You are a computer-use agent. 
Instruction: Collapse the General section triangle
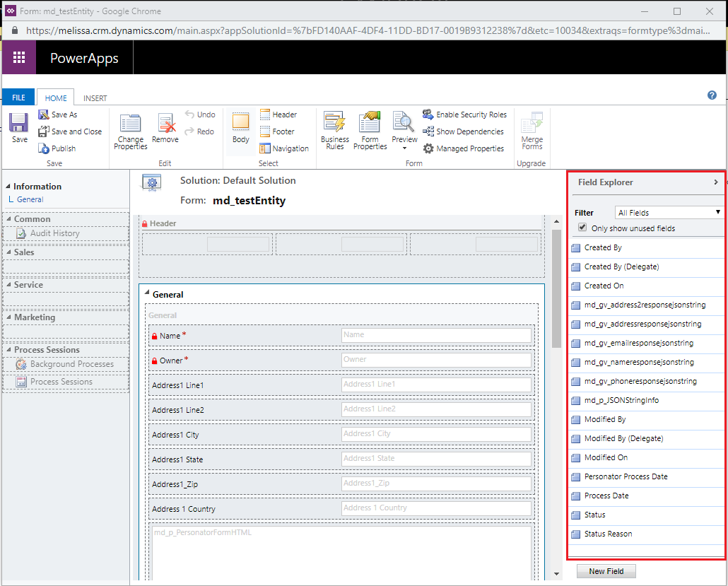point(147,293)
